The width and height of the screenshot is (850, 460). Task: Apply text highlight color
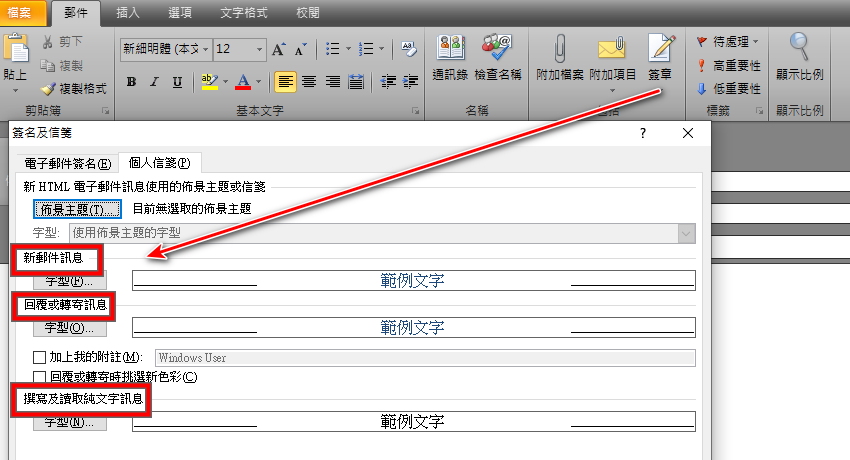tap(209, 82)
